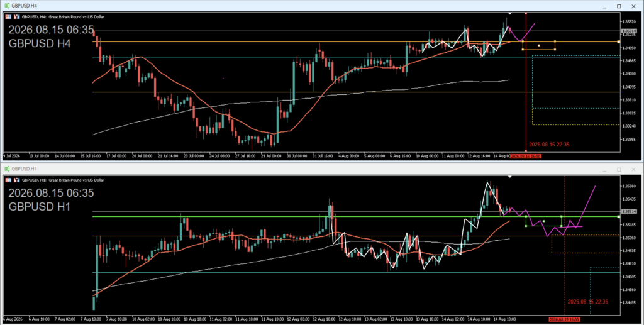This screenshot has height=325, width=644.
Task: Click 'GBPUSD, H1: Great Britain Pound vs US Dollar' header
Action: coord(63,180)
